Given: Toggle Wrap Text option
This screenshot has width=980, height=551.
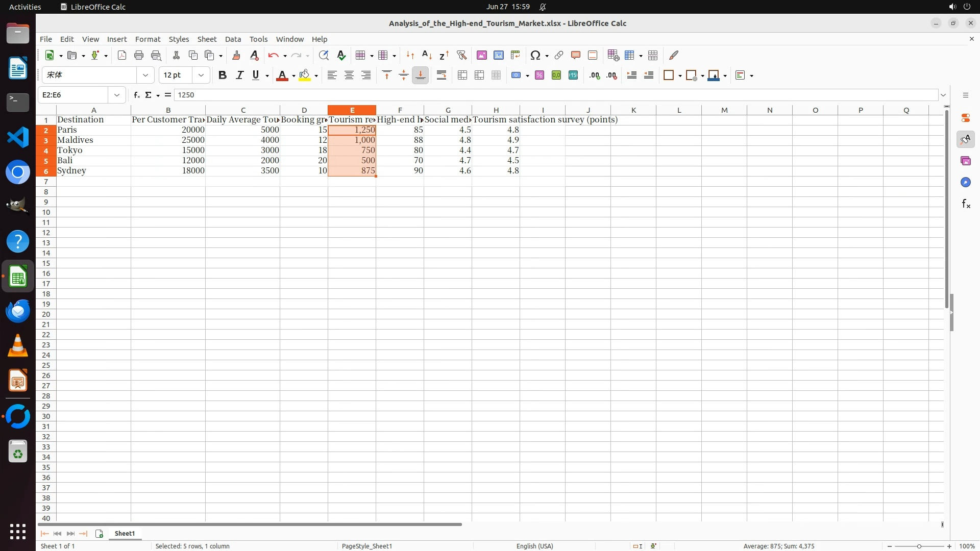Looking at the screenshot, I should pyautogui.click(x=442, y=76).
